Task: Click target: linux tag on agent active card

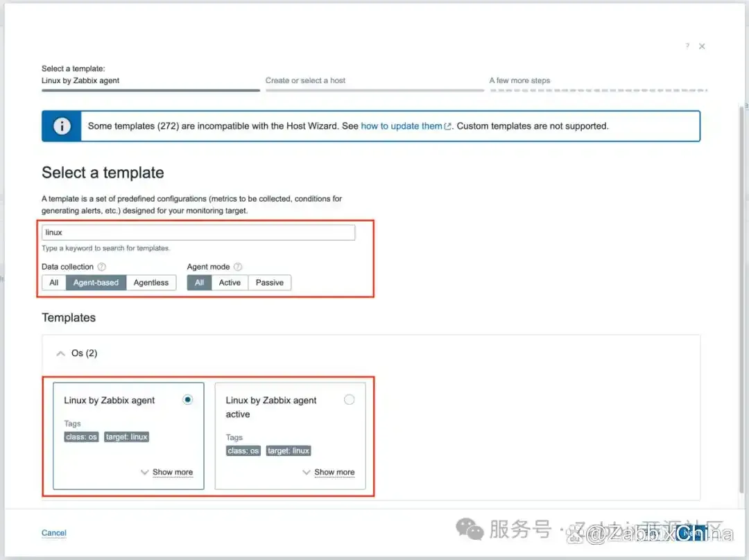Action: point(289,450)
